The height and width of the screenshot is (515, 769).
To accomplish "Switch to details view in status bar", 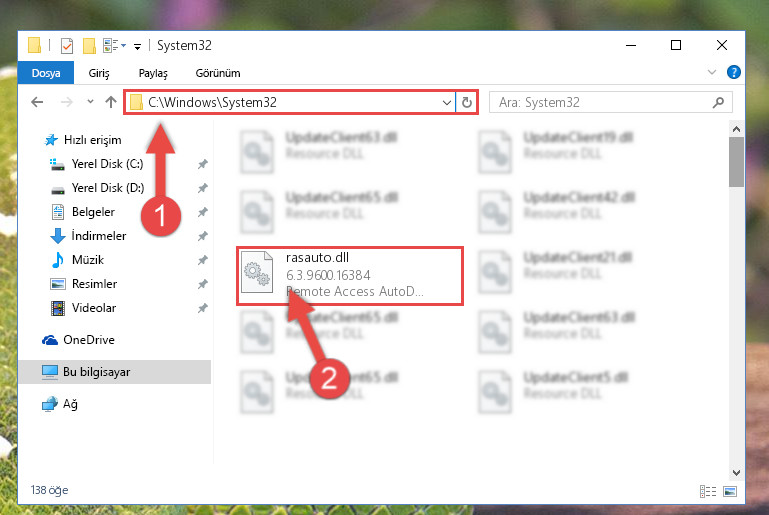I will [708, 491].
